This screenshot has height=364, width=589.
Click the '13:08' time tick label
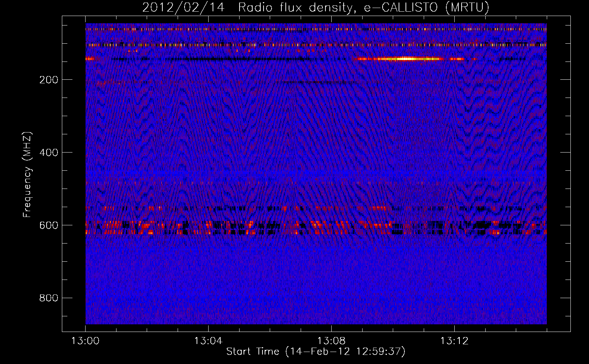coord(331,341)
